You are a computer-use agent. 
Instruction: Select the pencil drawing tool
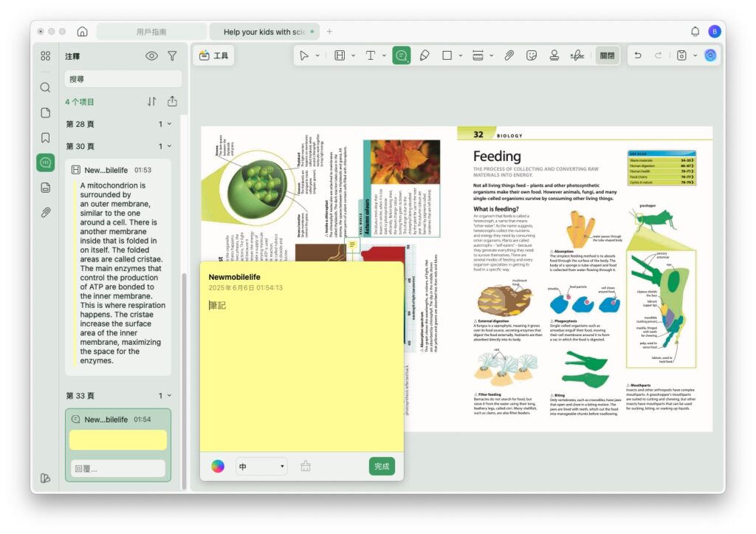(x=424, y=55)
